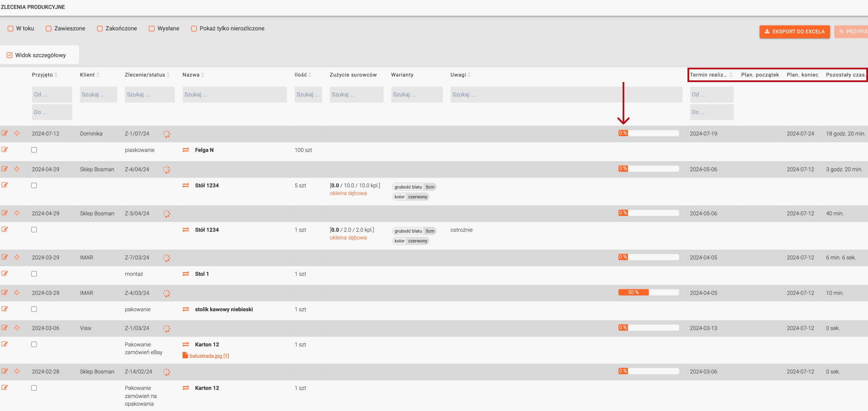
Task: Uncheck the Widok szczegółowy checkbox
Action: 9,55
